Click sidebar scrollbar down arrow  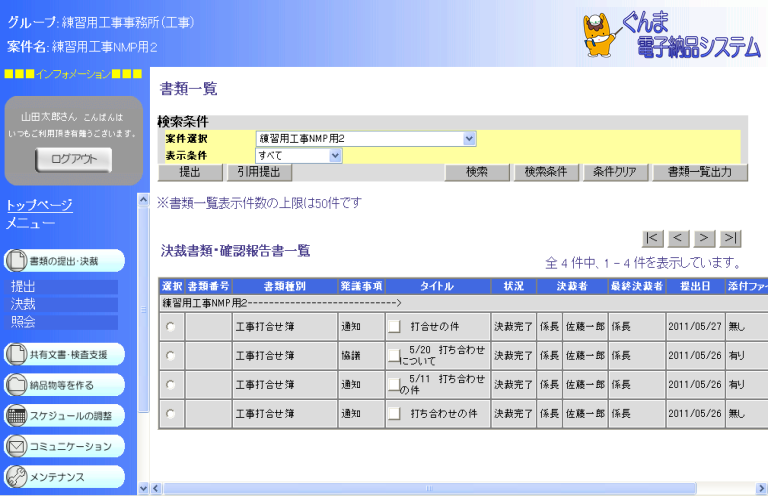[144, 488]
